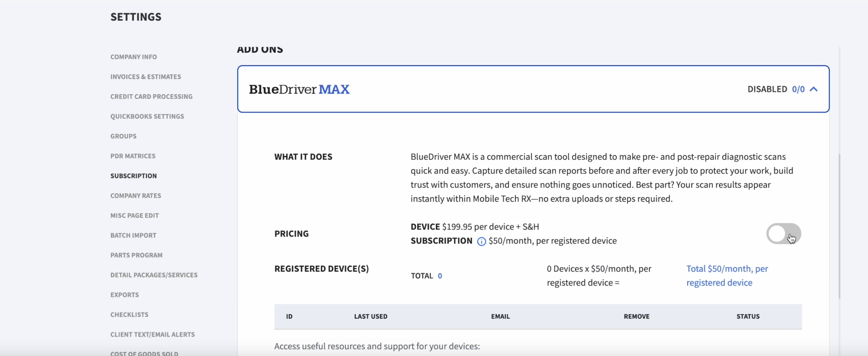Click the registered devices total count

coord(440,276)
